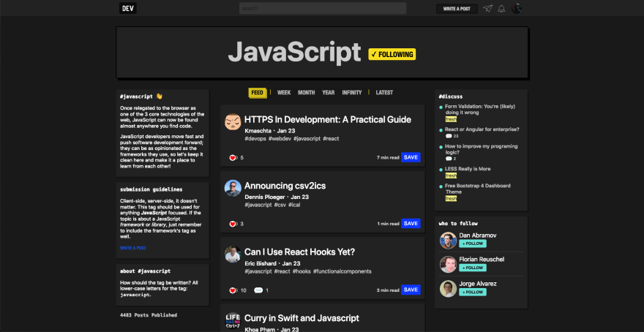
Task: Focus the search input field
Action: (323, 8)
